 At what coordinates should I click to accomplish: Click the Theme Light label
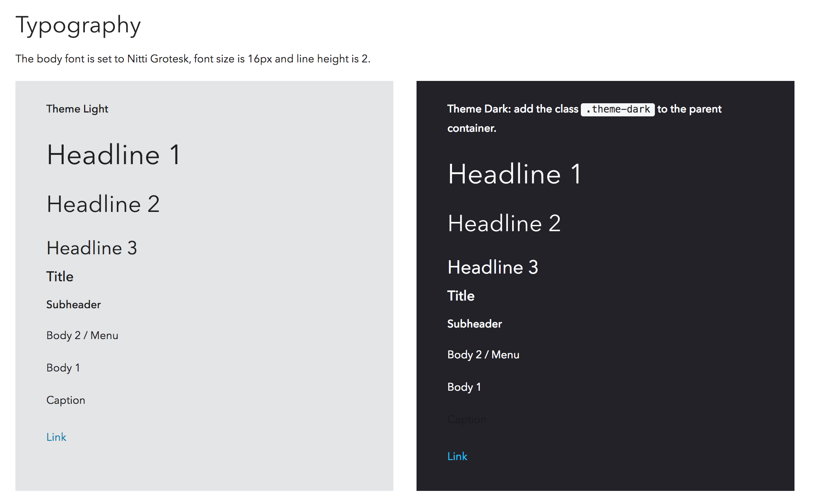point(77,109)
